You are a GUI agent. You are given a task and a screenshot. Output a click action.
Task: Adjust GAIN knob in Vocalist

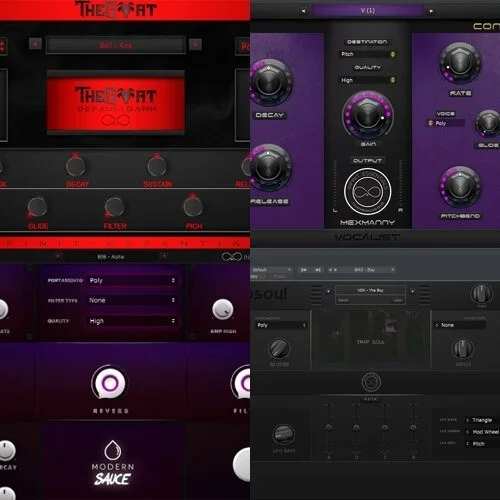coord(368,115)
